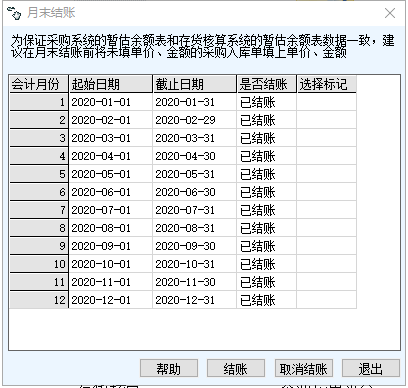Viewport: 408px width, 388px height.
Task: Click the 选择标记 cell for month 12
Action: coord(327,300)
